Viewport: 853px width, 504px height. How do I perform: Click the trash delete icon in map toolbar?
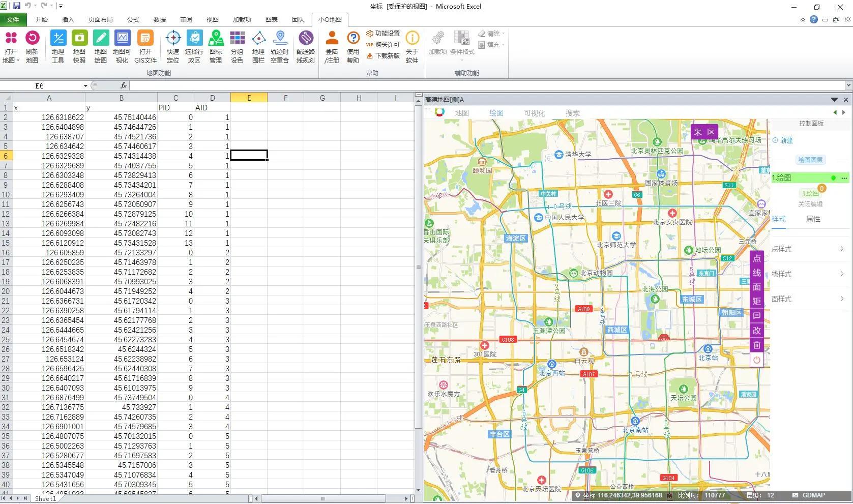click(x=757, y=345)
